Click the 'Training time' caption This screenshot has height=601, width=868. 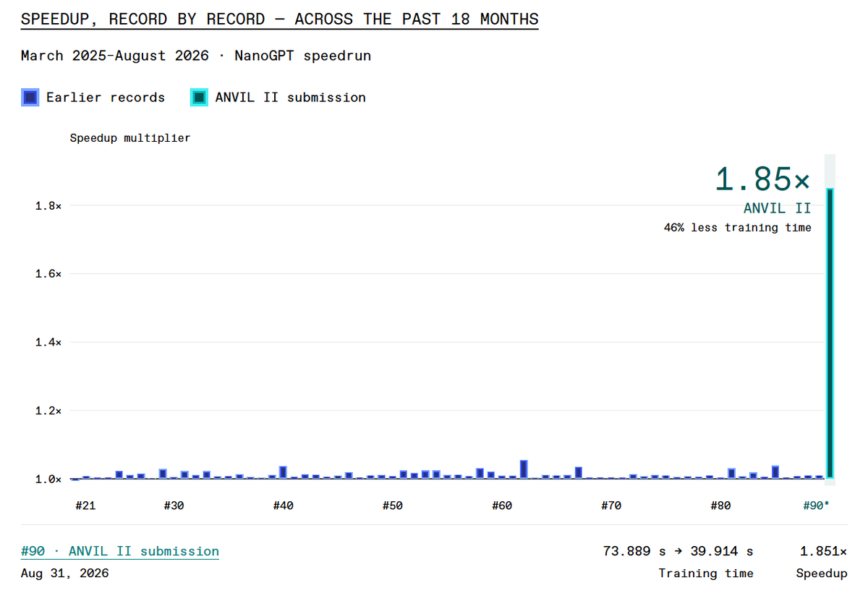click(x=706, y=574)
